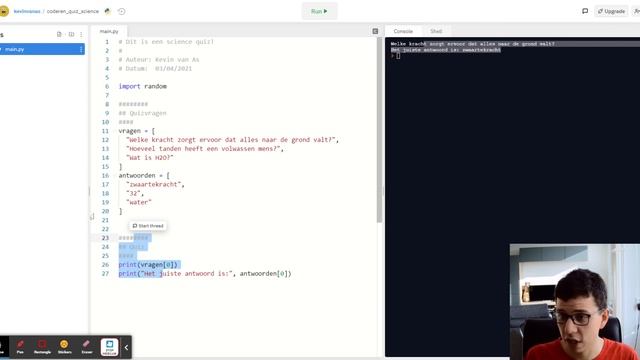Open the kevinvanas profile link
Screen dimensions: 640x360
click(x=27, y=11)
